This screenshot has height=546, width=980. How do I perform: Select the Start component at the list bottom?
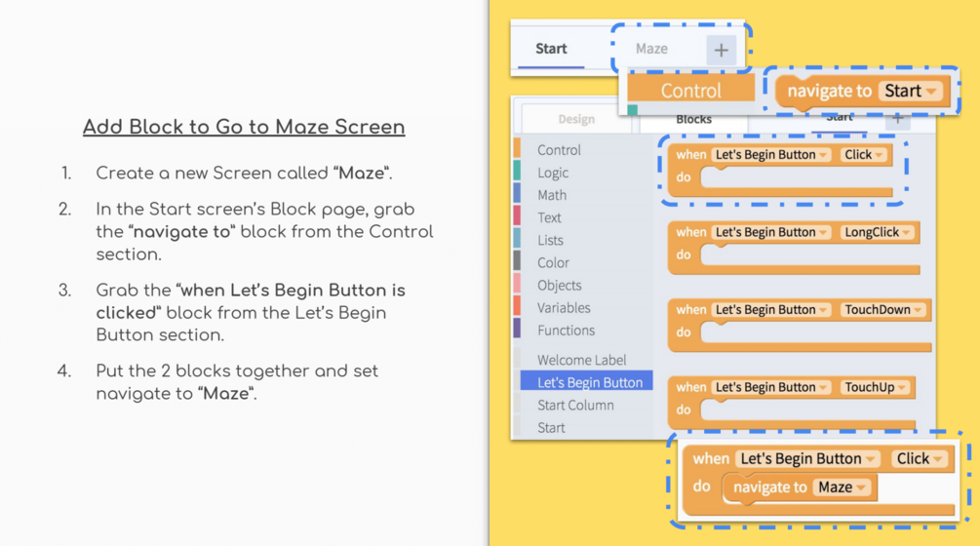(x=551, y=427)
